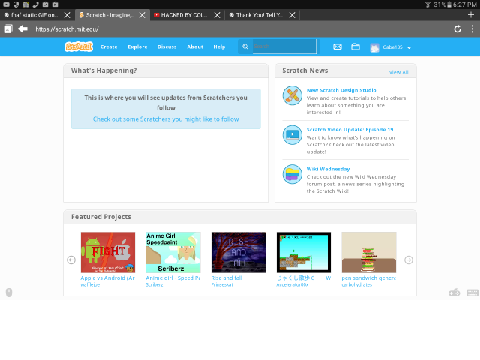
Task: Tap the Wi-Fi signal icon in status bar
Action: tap(428, 5)
